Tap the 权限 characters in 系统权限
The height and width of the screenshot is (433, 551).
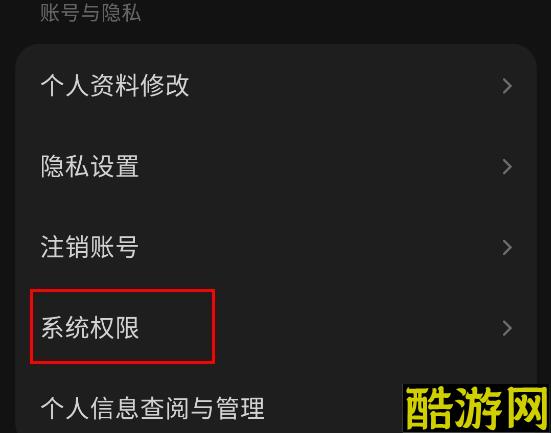115,328
